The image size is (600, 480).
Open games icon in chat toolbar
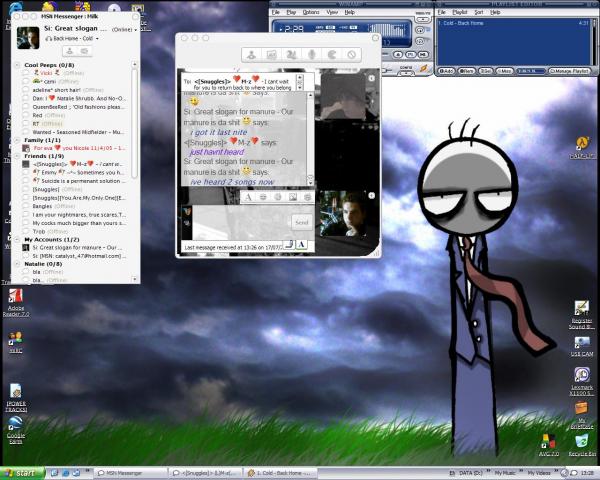[x=332, y=55]
